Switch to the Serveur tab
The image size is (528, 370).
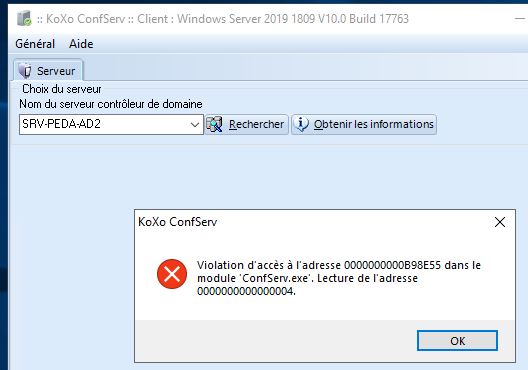click(48, 70)
